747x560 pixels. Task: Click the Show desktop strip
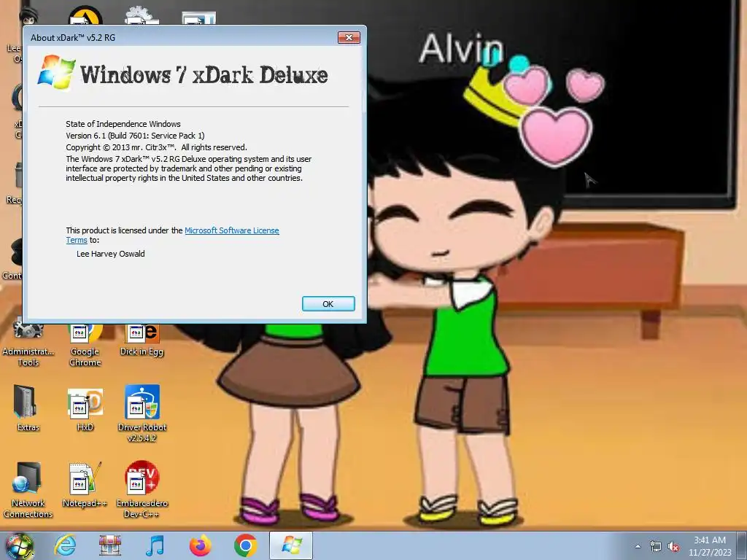pyautogui.click(x=742, y=546)
